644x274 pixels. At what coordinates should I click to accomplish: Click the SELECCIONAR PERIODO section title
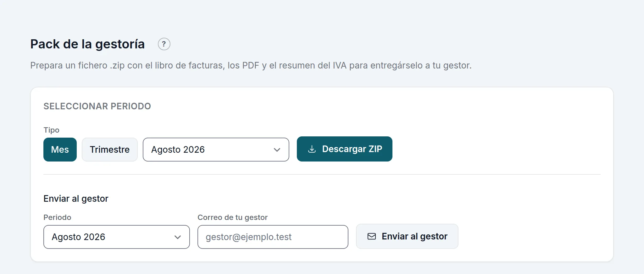click(x=97, y=106)
